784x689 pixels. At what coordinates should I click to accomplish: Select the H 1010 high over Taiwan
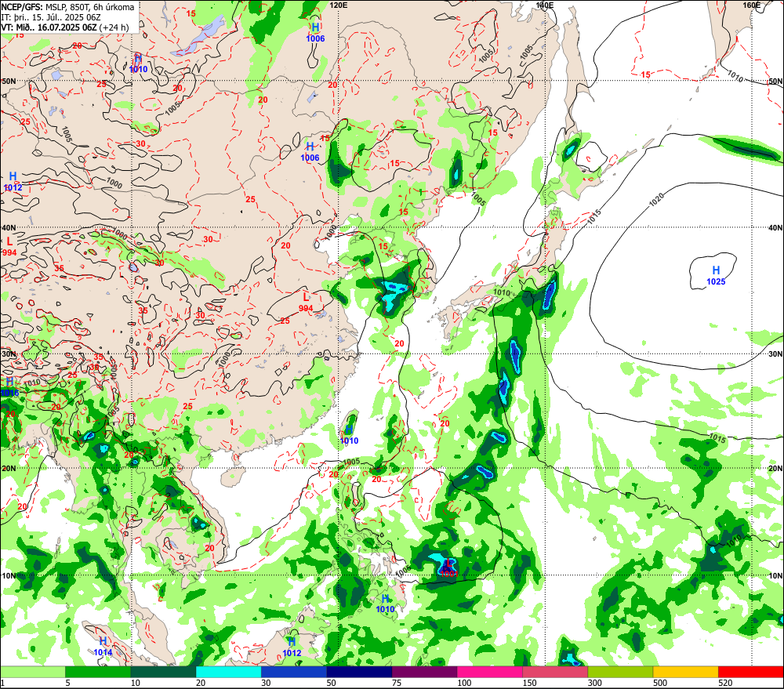pyautogui.click(x=349, y=435)
